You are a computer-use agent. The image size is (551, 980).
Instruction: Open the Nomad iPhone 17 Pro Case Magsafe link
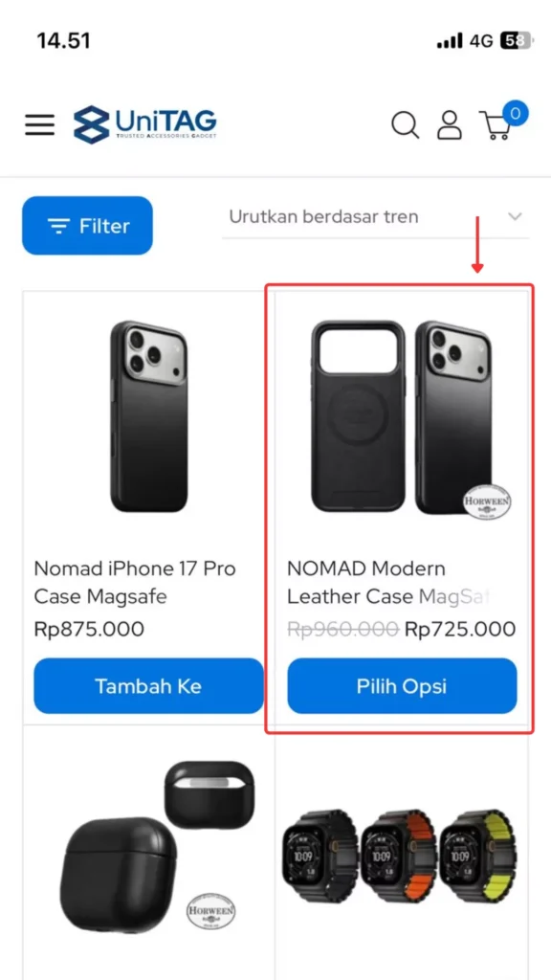coord(135,583)
